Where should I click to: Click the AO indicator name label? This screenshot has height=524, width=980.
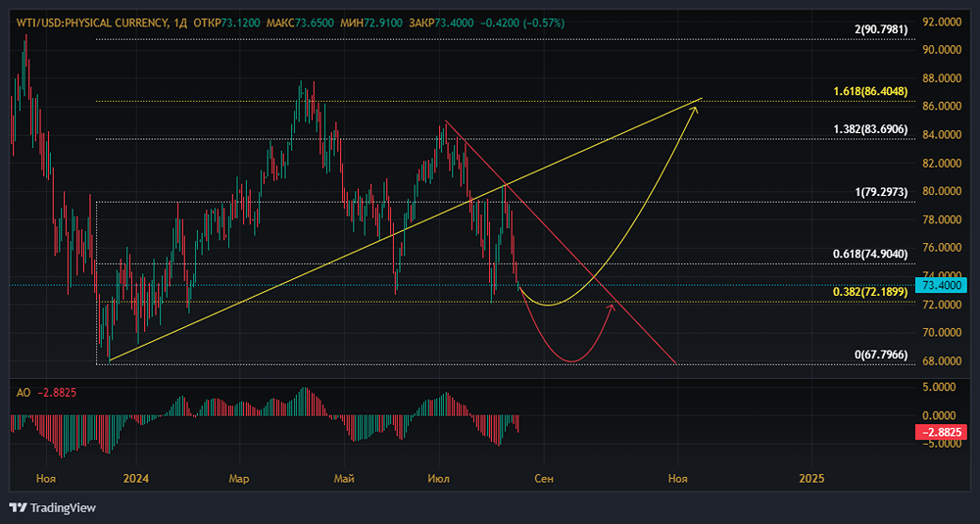[24, 393]
